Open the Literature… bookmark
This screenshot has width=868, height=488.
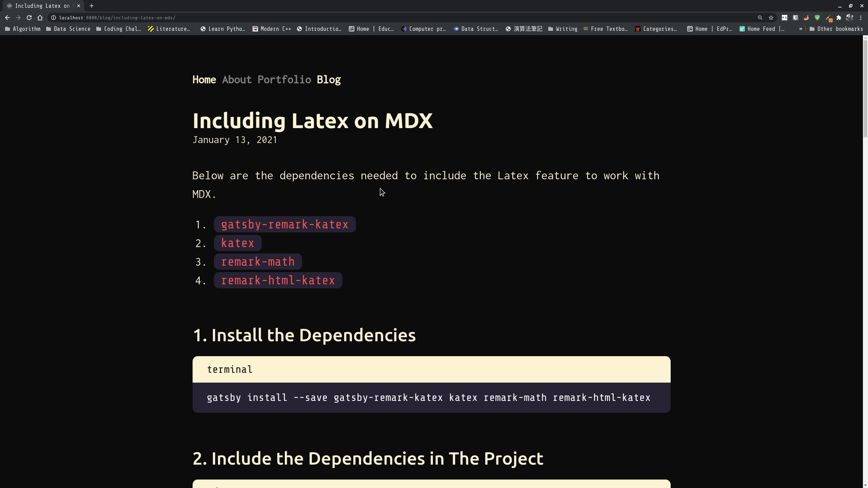[169, 29]
